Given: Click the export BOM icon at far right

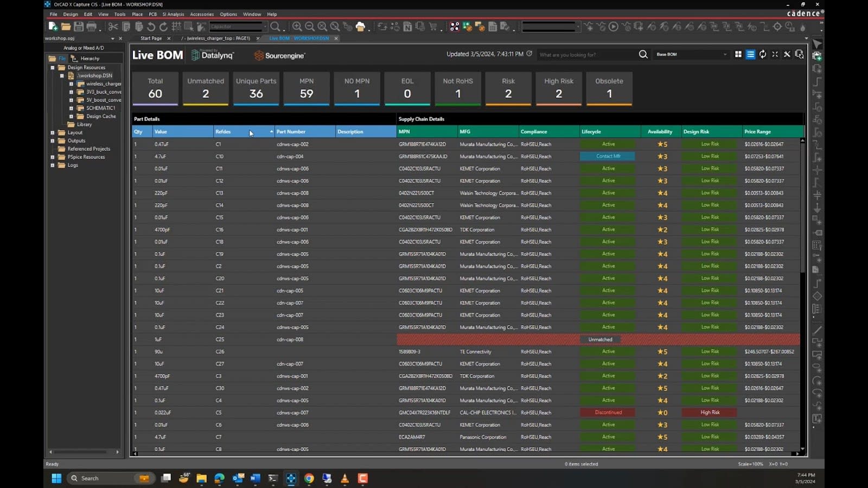Looking at the screenshot, I should click(799, 54).
